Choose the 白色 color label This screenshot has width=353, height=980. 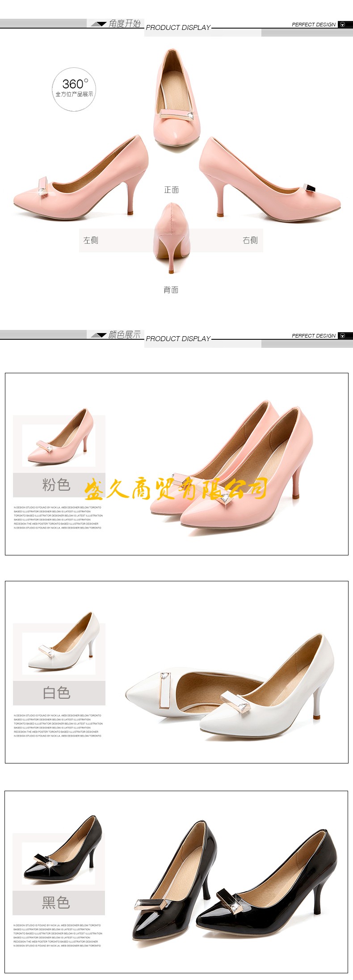coord(57,692)
